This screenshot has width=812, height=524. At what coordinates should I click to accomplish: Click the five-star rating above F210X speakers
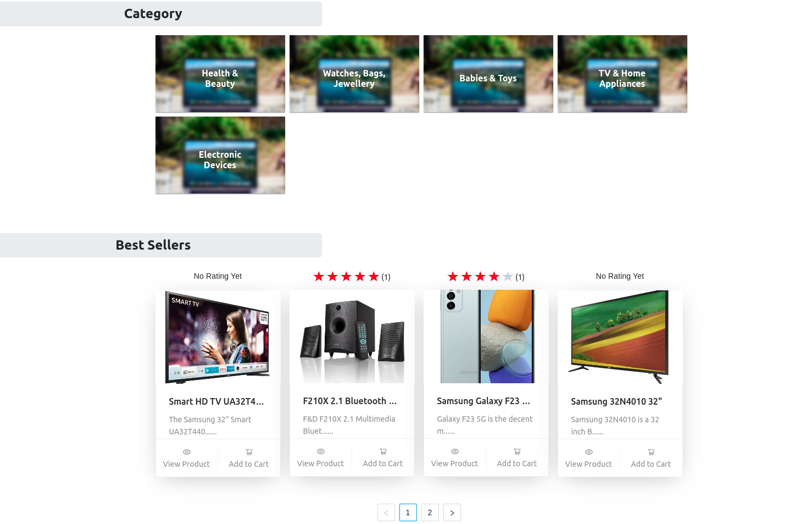(346, 277)
